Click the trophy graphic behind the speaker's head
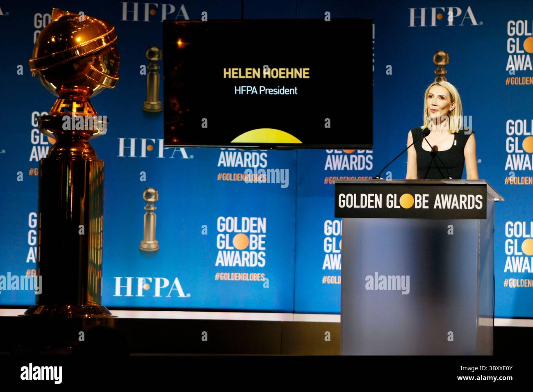 440,66
